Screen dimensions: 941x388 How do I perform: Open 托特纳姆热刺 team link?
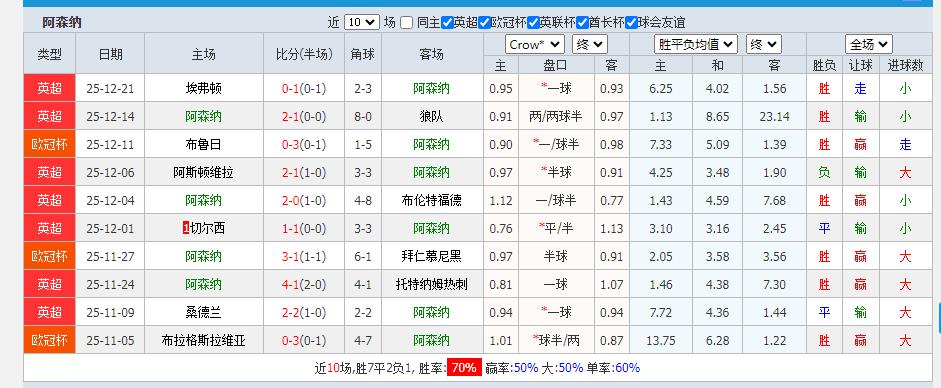click(431, 284)
